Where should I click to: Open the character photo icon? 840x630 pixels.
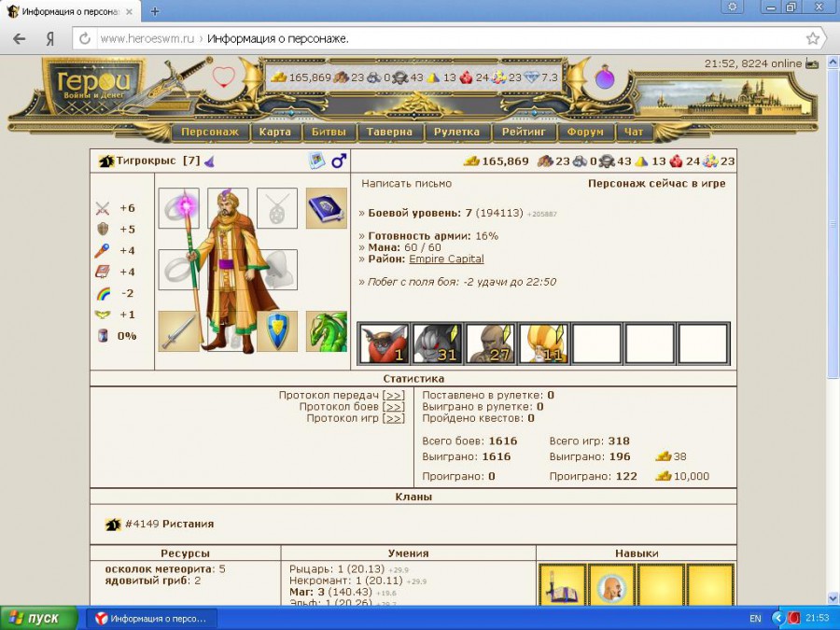coord(317,161)
